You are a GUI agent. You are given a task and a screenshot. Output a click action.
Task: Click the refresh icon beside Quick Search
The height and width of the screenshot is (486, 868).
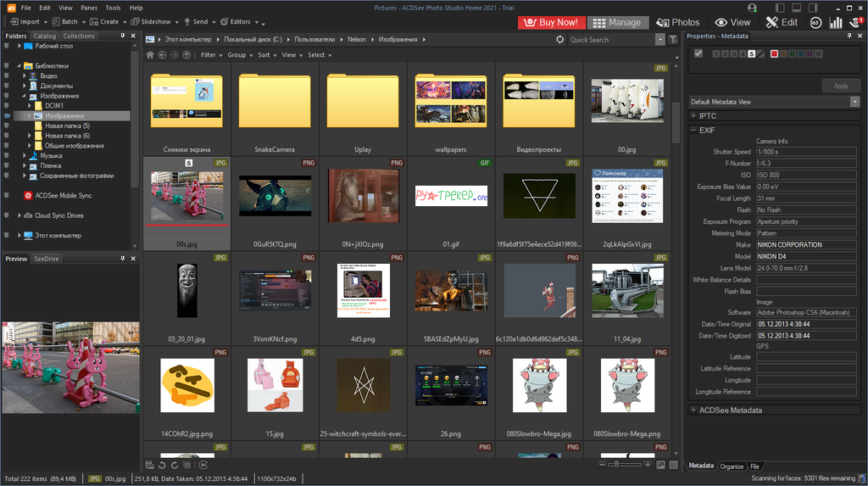[x=559, y=39]
